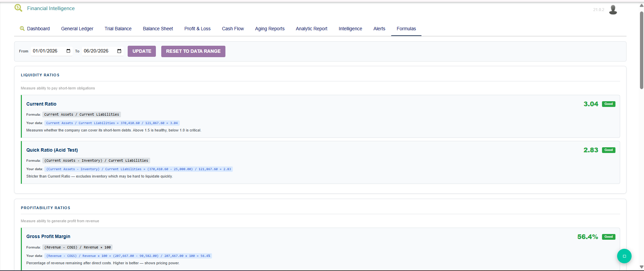Click the 2.83 quick ratio value
This screenshot has height=271, width=644.
pos(591,150)
